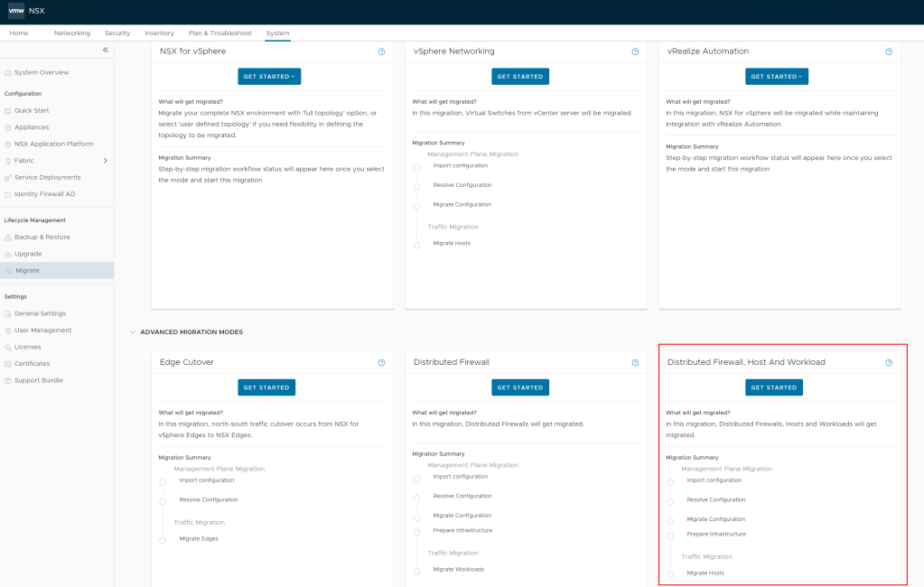The height and width of the screenshot is (587, 924).
Task: Click the Backup & Restore sidebar icon
Action: click(x=8, y=237)
